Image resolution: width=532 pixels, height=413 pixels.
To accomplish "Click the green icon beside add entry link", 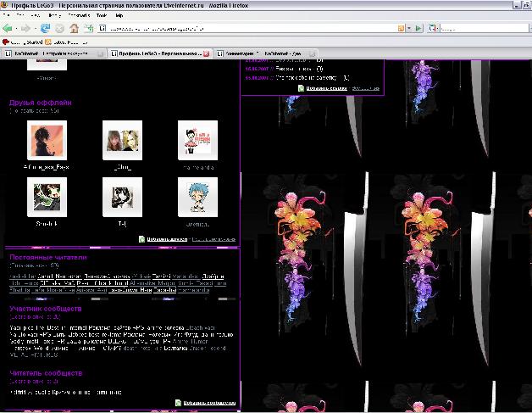I will click(301, 88).
